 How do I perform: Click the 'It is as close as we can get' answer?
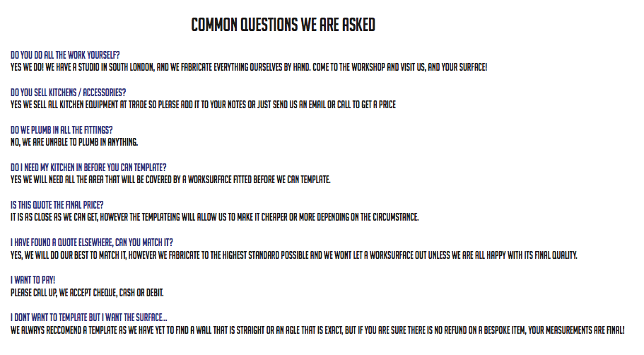click(x=215, y=217)
